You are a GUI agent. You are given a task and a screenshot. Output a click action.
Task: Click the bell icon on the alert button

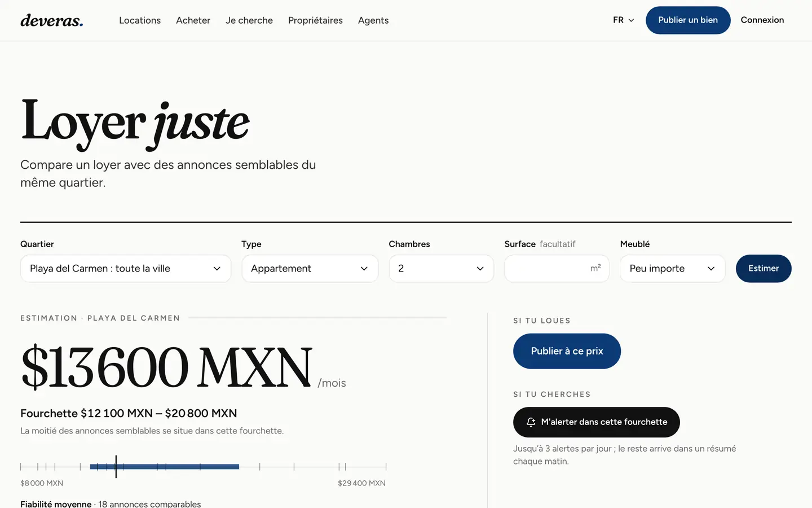pyautogui.click(x=531, y=422)
